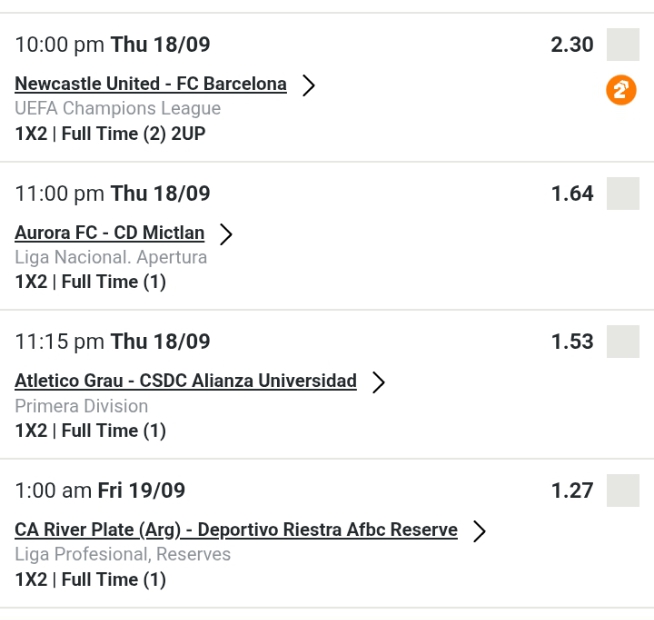Open the Aurora FC - CD Mictlan link
Image resolution: width=654 pixels, height=620 pixels.
pyautogui.click(x=109, y=233)
